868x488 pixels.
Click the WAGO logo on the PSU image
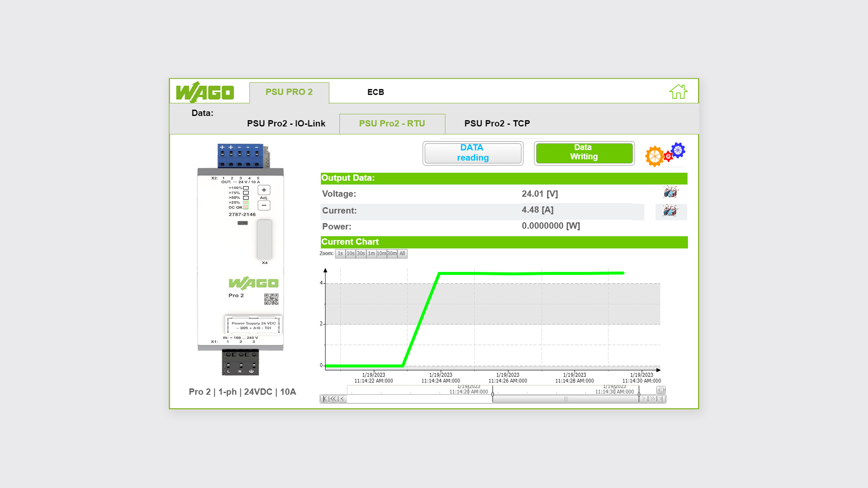(x=253, y=283)
